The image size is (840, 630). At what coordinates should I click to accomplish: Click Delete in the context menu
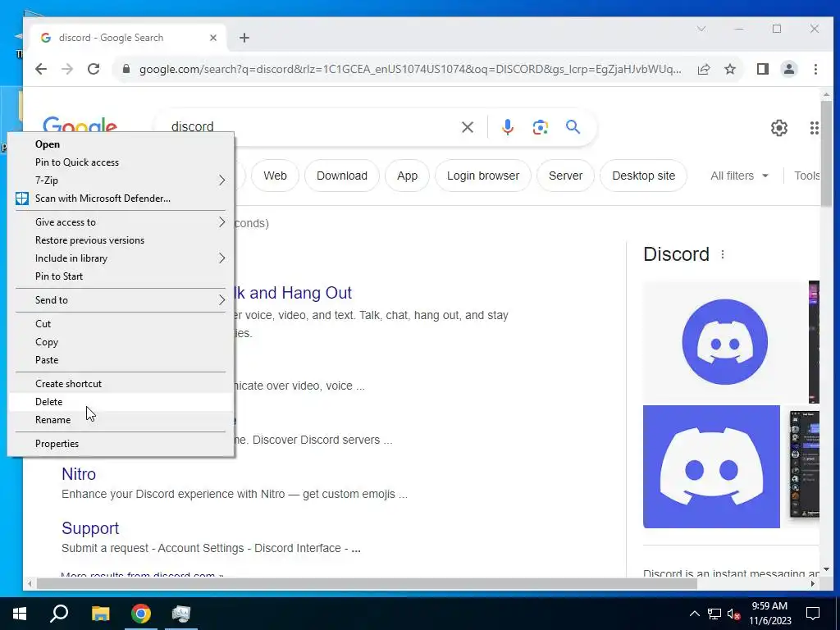coord(121,402)
